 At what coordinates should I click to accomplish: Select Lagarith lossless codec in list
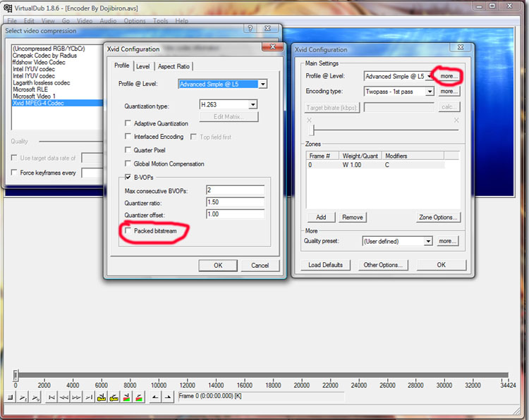[x=57, y=82]
